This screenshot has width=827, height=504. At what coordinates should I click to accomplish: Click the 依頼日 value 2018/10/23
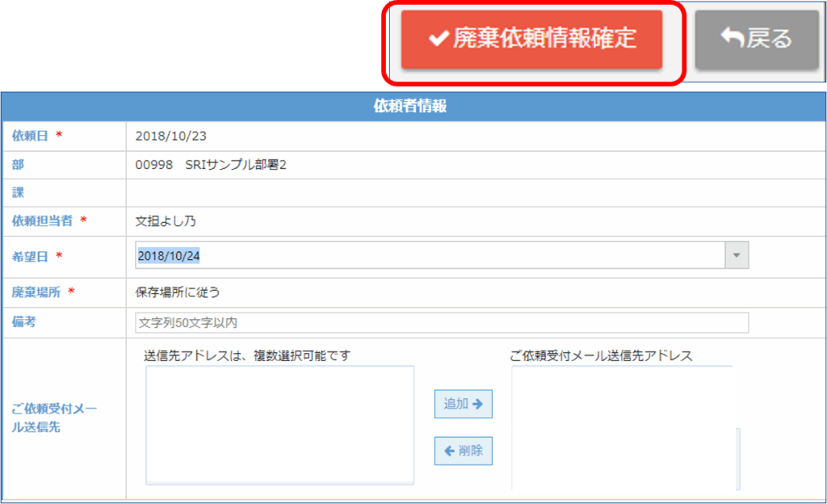point(165,136)
